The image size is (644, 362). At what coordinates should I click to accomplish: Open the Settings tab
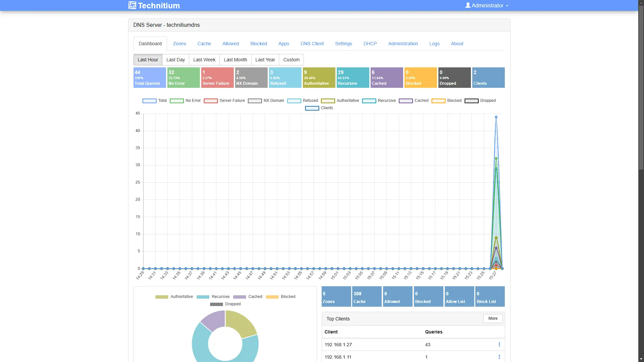[x=343, y=44]
